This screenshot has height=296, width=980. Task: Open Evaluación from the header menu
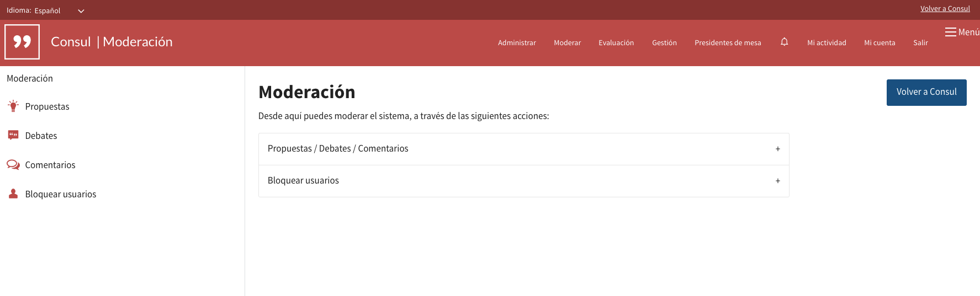[x=616, y=42]
